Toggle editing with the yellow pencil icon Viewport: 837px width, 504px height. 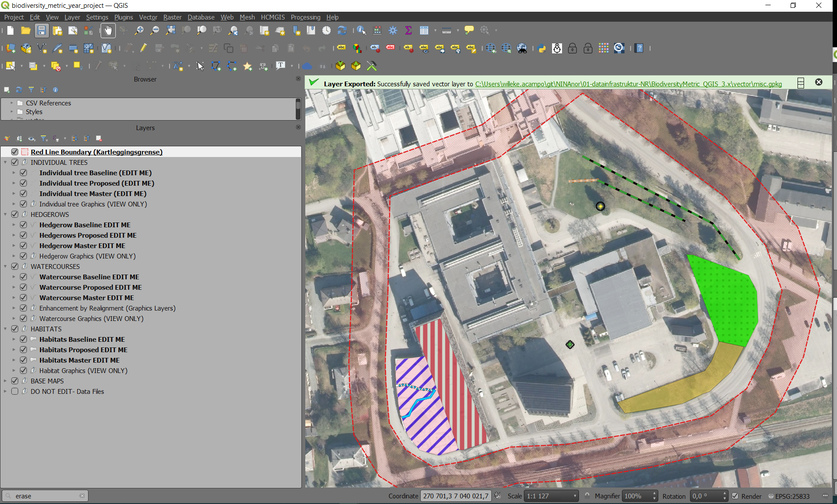pyautogui.click(x=143, y=48)
